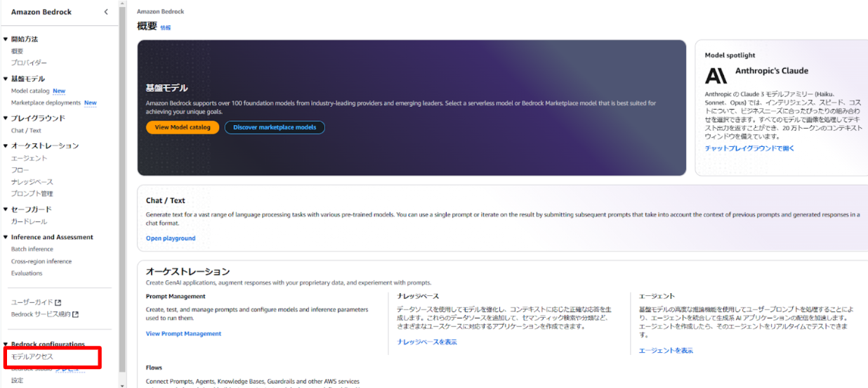Click the 情報 link next to 概要
Viewport: 868px width, 388px height.
click(x=166, y=27)
